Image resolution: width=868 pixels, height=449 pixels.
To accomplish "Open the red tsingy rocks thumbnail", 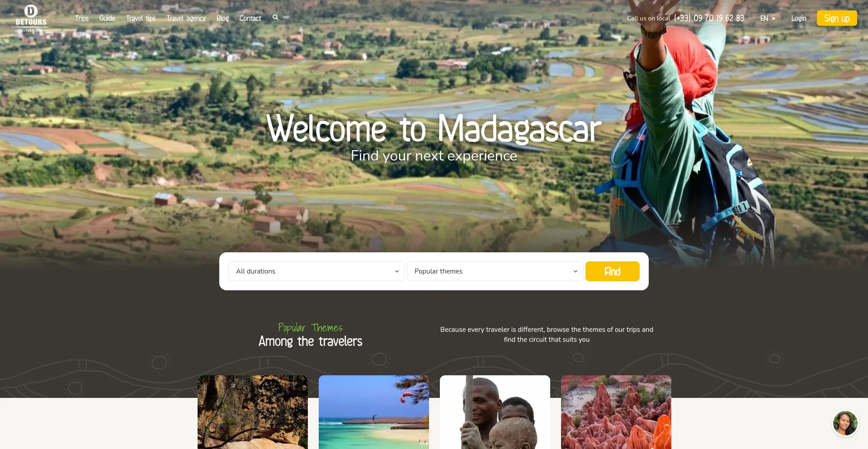I will click(x=616, y=412).
